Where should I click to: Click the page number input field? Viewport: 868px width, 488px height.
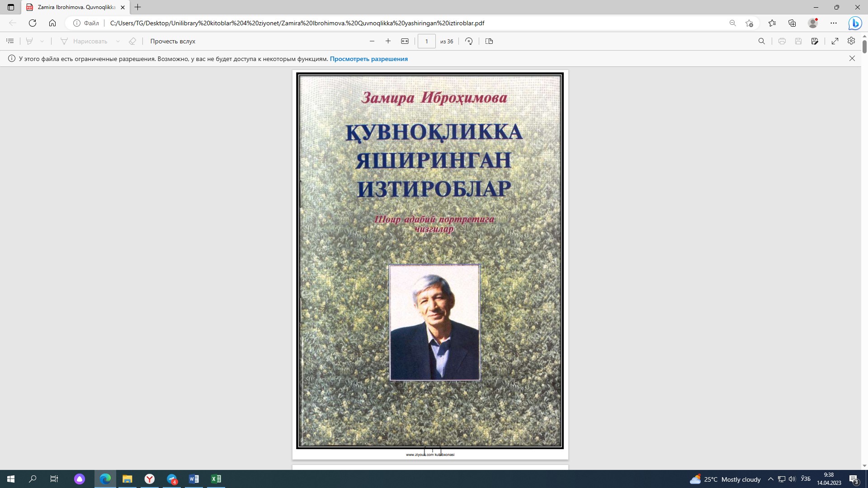(x=427, y=41)
